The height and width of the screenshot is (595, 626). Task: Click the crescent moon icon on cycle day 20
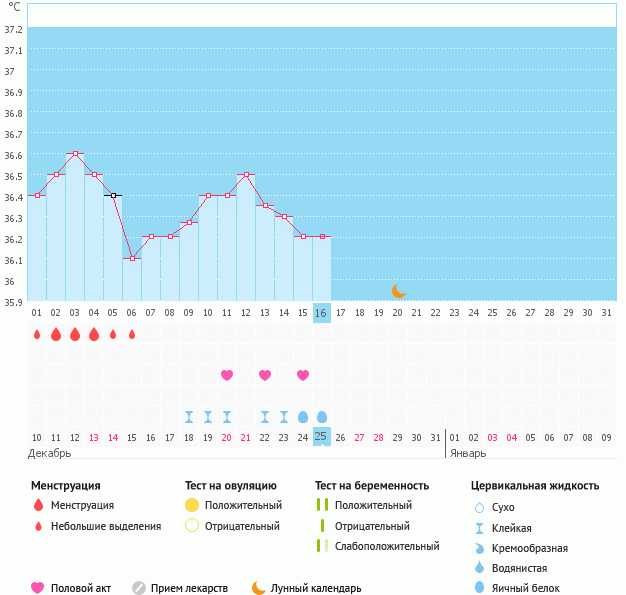(398, 290)
